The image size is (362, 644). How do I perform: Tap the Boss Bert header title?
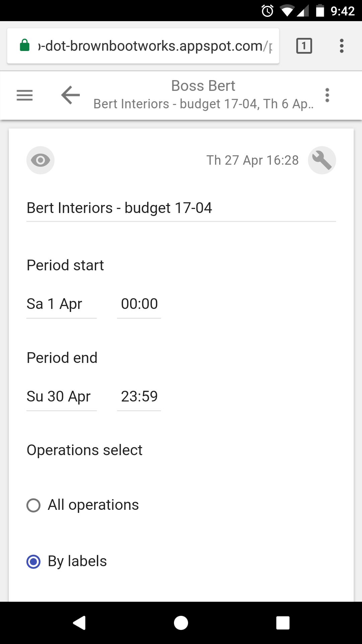click(203, 86)
